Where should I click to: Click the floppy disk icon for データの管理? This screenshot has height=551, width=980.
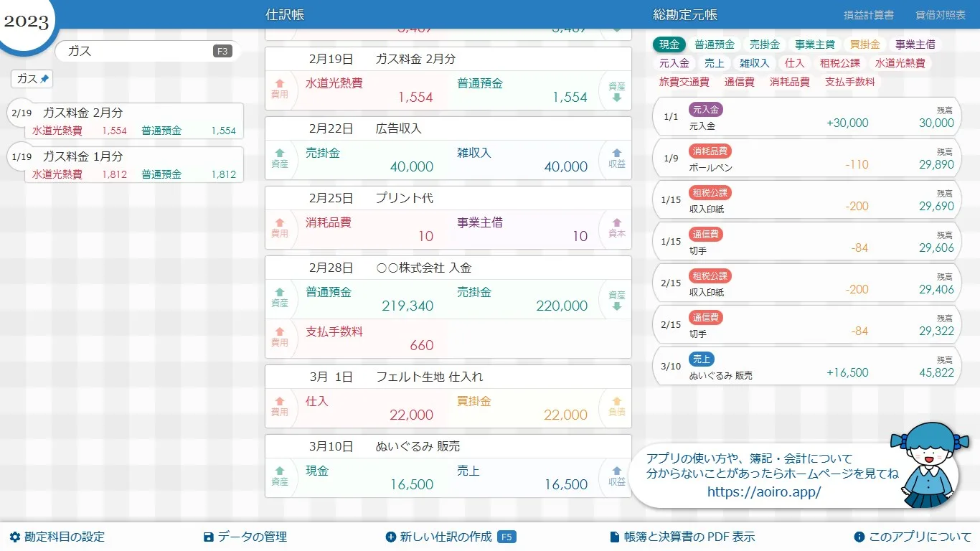(x=209, y=537)
